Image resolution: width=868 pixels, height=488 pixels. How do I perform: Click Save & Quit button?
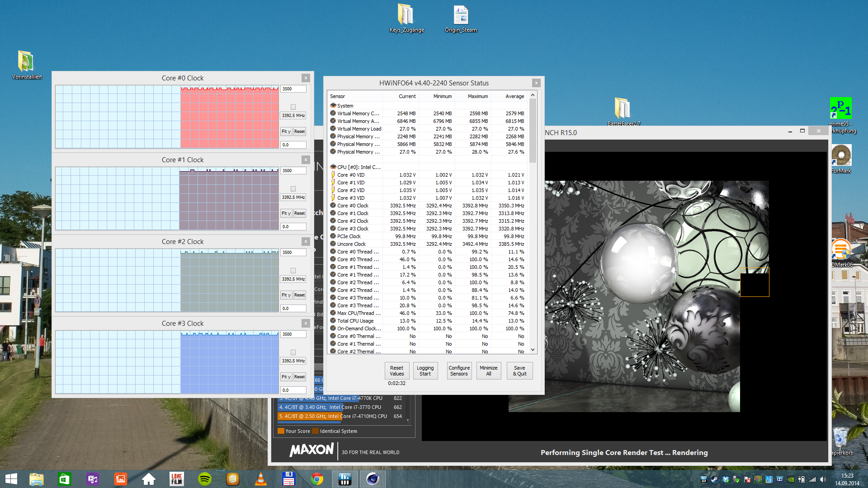tap(520, 371)
